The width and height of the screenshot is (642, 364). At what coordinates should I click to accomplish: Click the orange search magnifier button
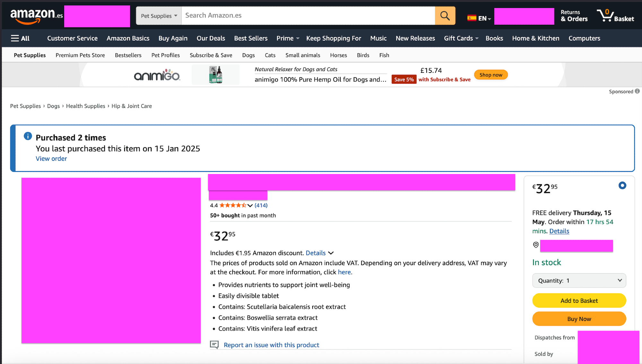pyautogui.click(x=445, y=15)
